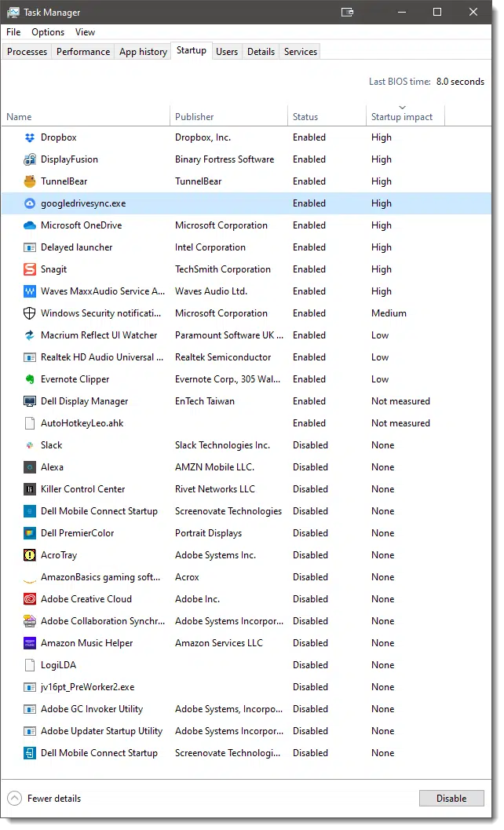The width and height of the screenshot is (504, 830).
Task: Click the DisplayFusion app icon
Action: [30, 159]
